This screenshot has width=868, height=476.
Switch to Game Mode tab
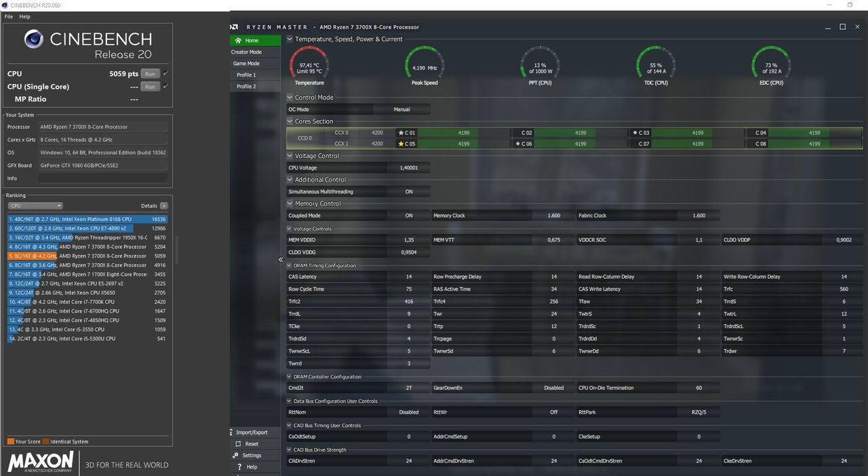tap(255, 64)
